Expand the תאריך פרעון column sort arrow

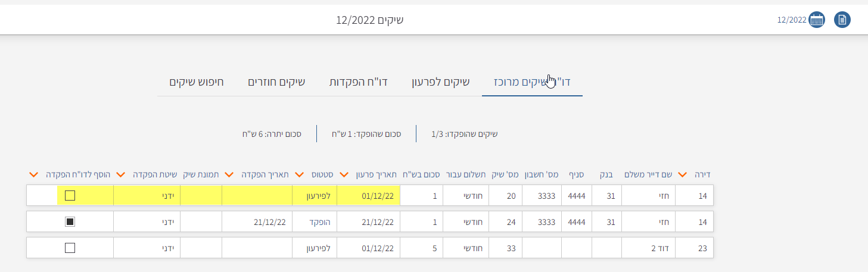pyautogui.click(x=344, y=174)
